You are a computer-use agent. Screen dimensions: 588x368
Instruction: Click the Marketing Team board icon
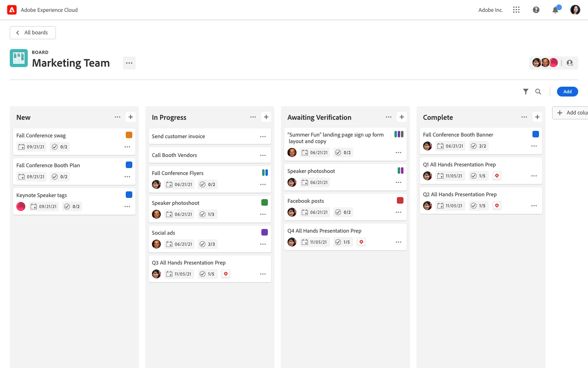[19, 58]
